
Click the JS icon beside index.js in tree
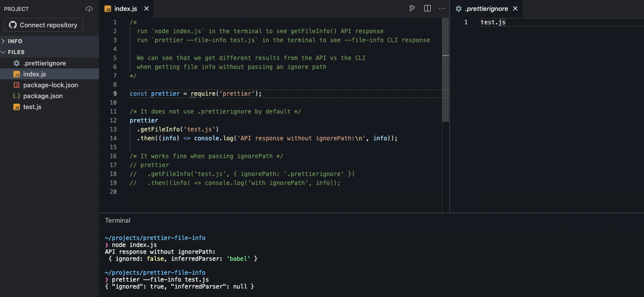pos(16,74)
